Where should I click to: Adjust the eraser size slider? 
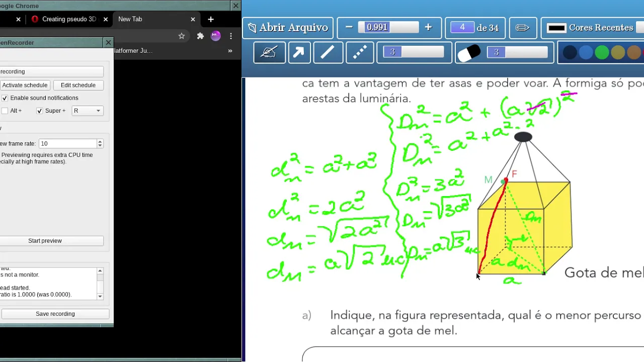[x=517, y=52]
